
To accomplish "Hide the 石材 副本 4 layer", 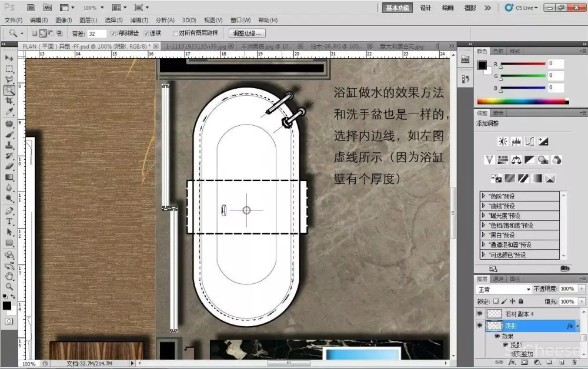I will coord(479,314).
